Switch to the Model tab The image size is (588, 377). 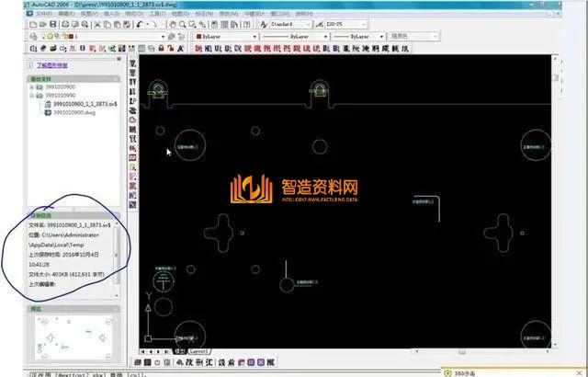(x=180, y=352)
